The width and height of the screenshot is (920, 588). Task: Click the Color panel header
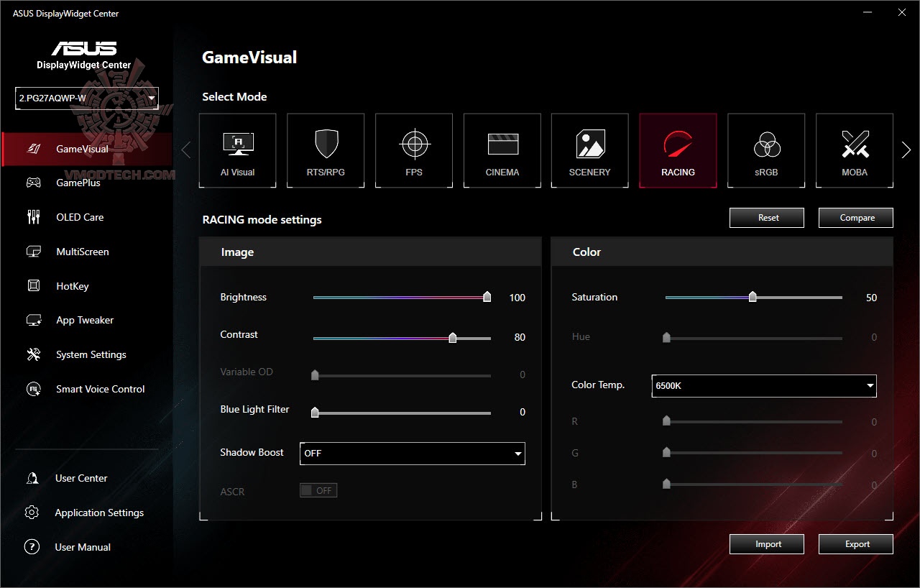pyautogui.click(x=722, y=252)
